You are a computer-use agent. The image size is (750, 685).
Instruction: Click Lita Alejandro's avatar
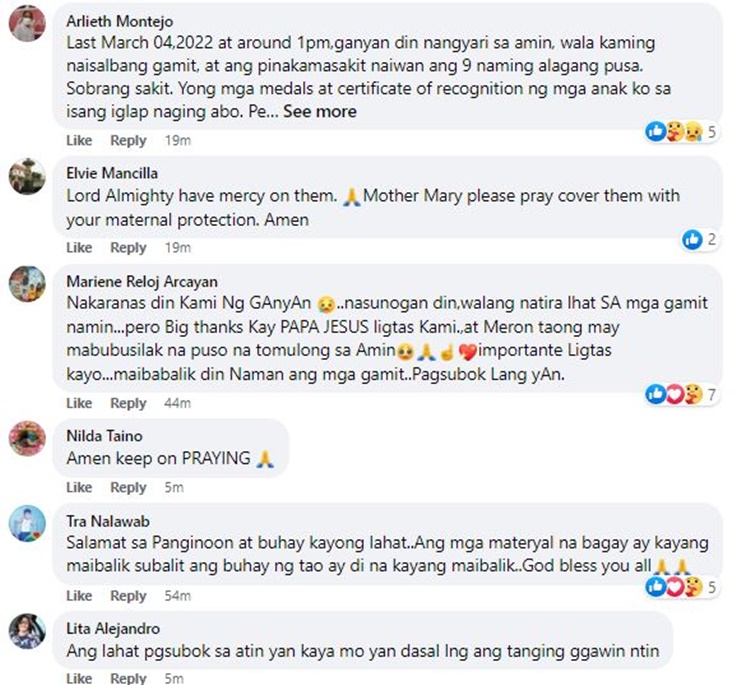click(27, 631)
